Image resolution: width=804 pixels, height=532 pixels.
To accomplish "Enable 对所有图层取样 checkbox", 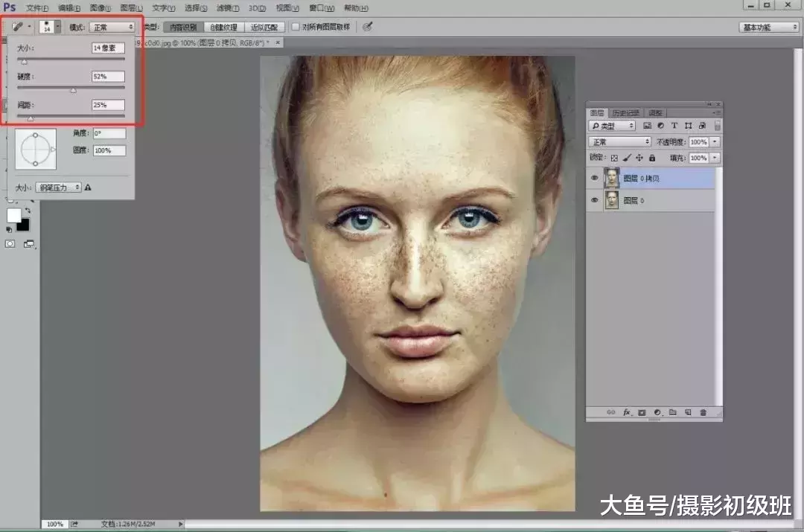I will pos(296,27).
